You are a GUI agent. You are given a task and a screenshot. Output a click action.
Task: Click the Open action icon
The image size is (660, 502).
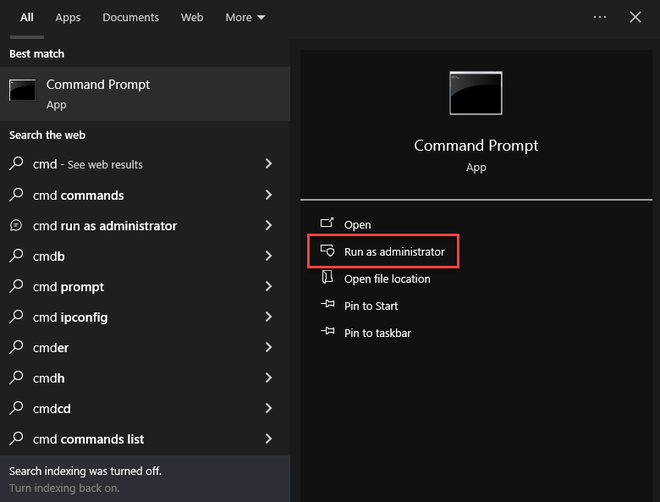coord(326,225)
